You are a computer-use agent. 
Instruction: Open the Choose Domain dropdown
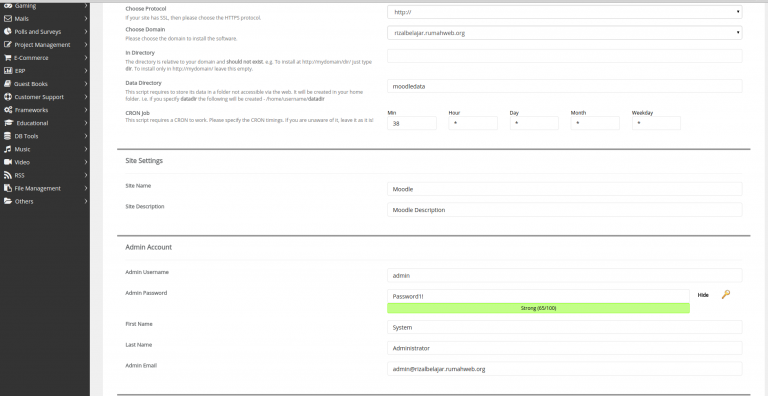564,33
